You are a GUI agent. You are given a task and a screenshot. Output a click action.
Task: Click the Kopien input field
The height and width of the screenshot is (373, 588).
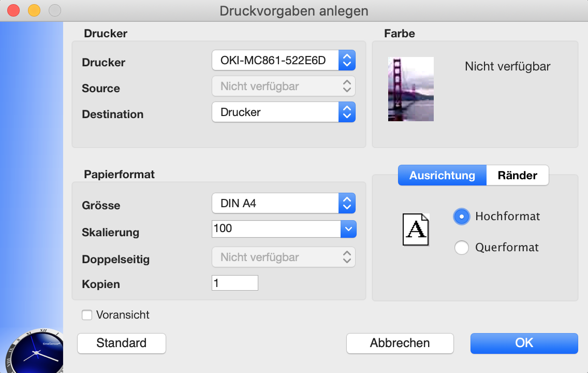click(x=235, y=283)
